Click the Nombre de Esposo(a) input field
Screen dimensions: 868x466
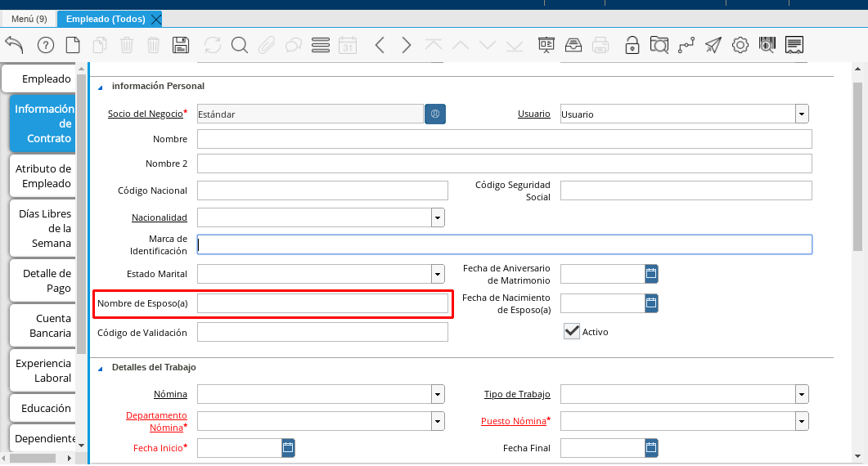(322, 304)
